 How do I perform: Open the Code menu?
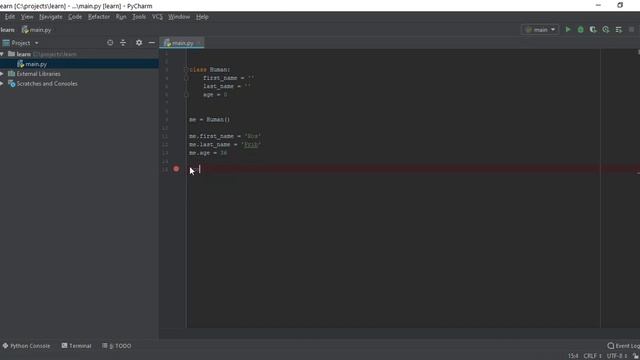point(75,17)
